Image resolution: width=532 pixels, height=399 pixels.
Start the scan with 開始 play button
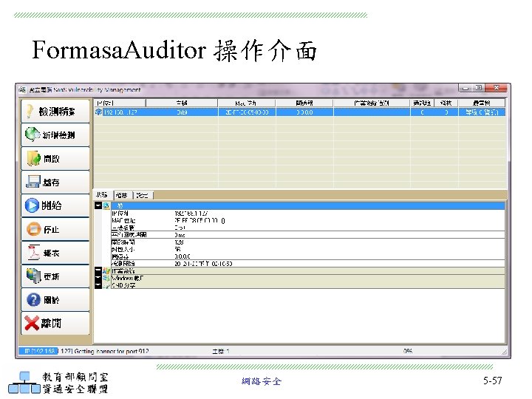pos(55,205)
